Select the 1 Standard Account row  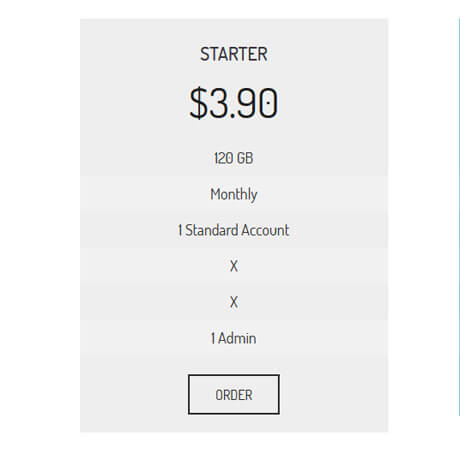(x=234, y=230)
